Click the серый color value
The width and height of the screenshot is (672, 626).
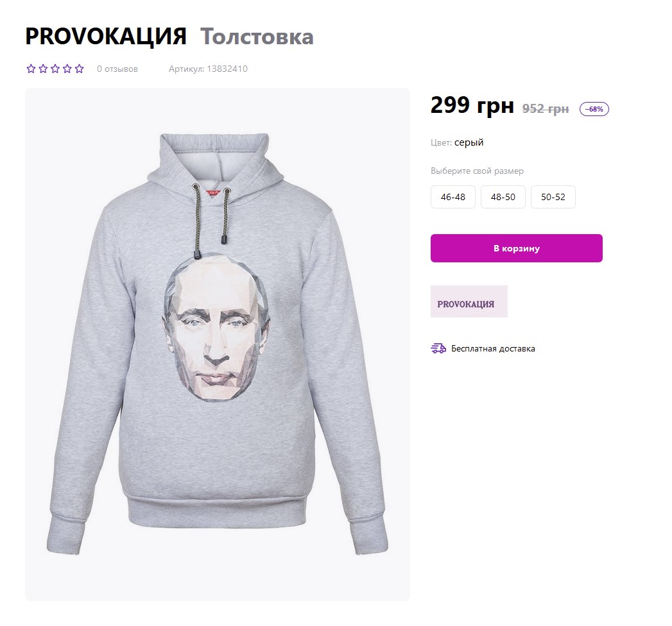(469, 142)
